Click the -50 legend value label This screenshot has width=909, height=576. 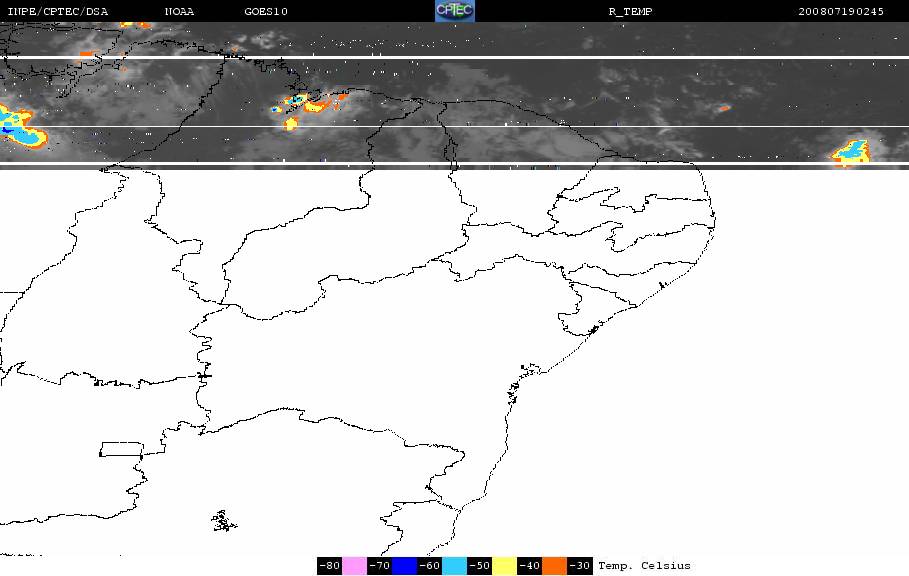click(479, 566)
